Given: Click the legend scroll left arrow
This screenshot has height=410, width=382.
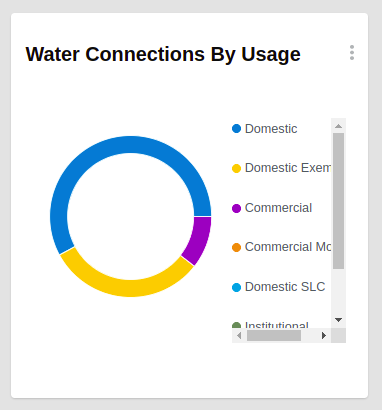Looking at the screenshot, I should (x=239, y=335).
